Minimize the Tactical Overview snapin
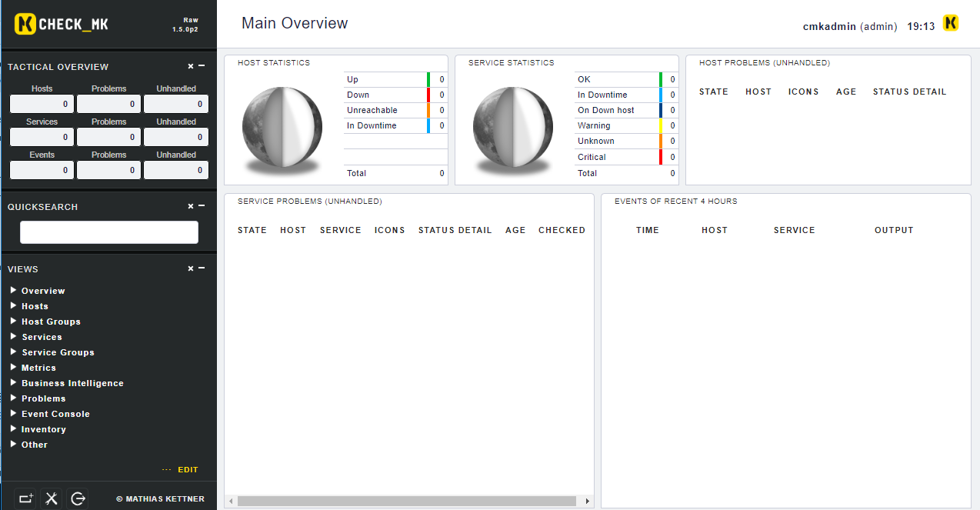980x510 pixels. tap(202, 67)
